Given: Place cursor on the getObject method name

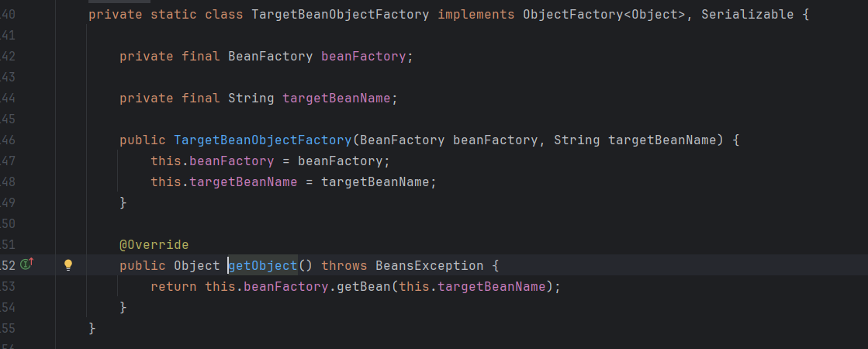Looking at the screenshot, I should 262,266.
